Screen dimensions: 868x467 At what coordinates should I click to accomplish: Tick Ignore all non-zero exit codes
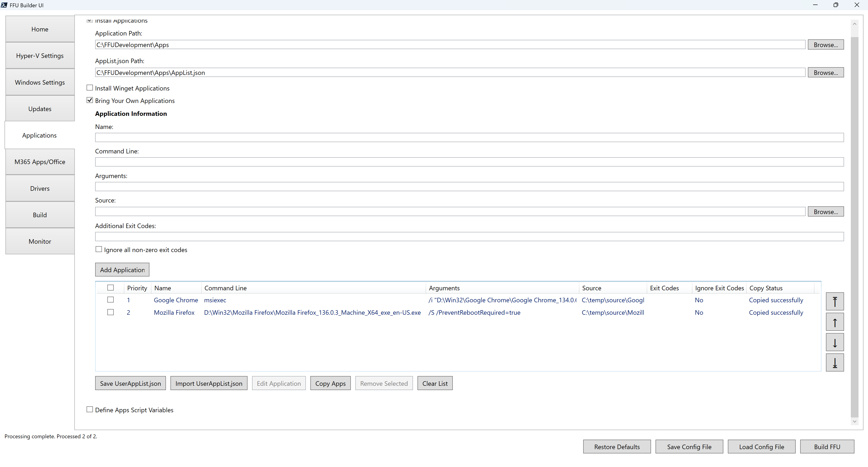tap(99, 249)
